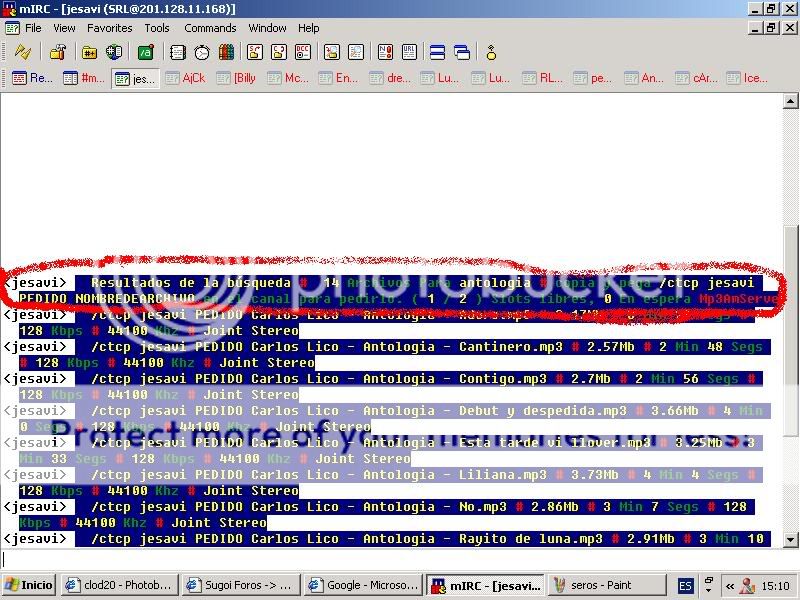Click the Esta tarde vi llover.mp3 line
The width and height of the screenshot is (800, 600).
(x=383, y=451)
